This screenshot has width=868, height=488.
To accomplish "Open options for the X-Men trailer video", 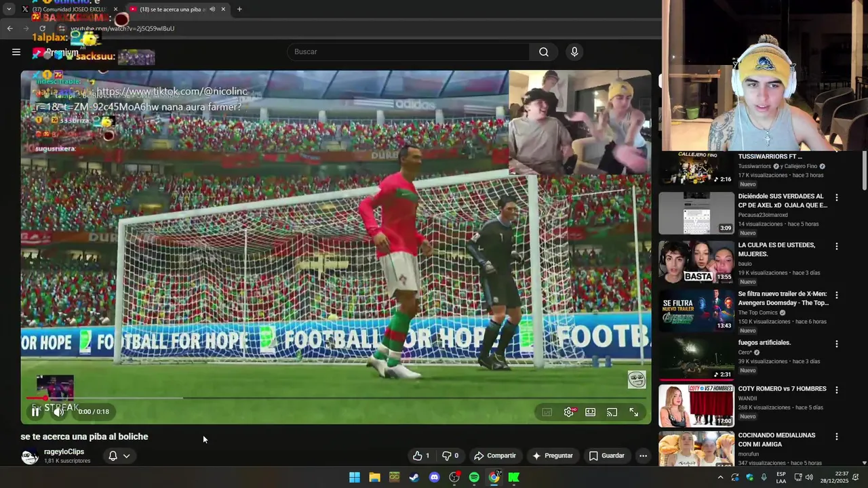I will (837, 295).
